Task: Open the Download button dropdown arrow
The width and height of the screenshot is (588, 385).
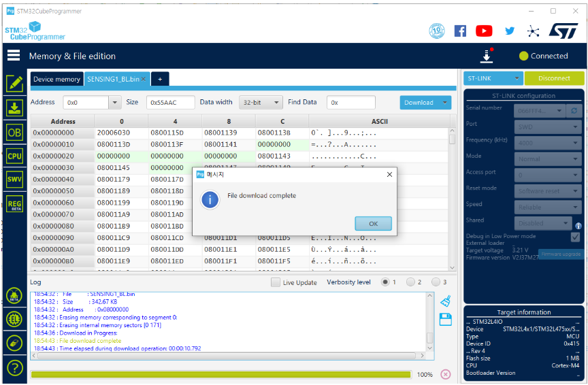Action: tap(445, 102)
